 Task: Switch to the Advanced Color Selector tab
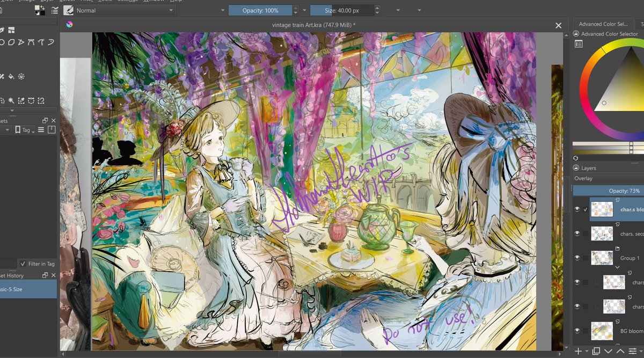pyautogui.click(x=602, y=24)
